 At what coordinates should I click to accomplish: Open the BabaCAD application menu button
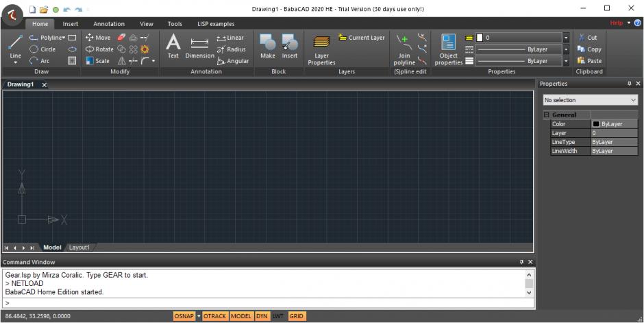click(x=12, y=15)
